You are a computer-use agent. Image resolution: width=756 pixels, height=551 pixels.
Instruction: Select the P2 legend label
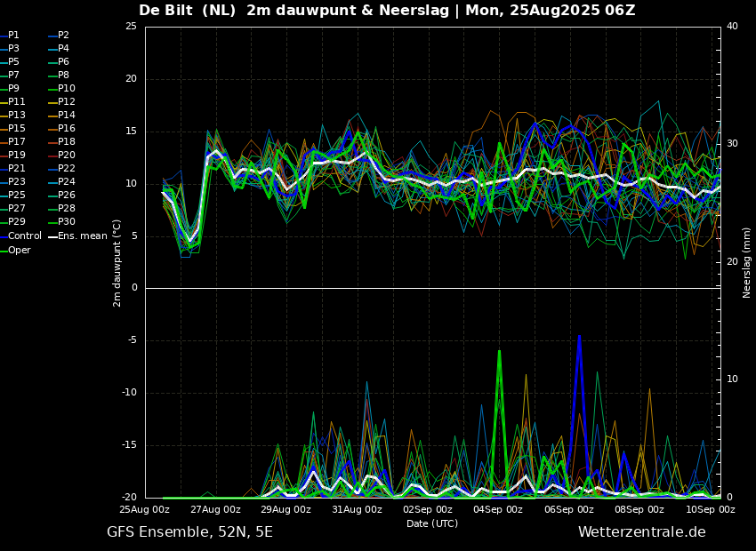coord(64,36)
